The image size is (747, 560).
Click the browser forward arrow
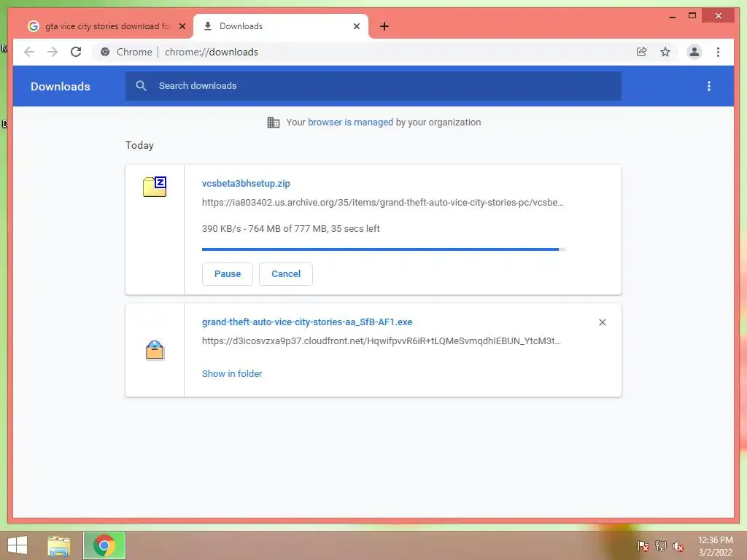pyautogui.click(x=53, y=52)
